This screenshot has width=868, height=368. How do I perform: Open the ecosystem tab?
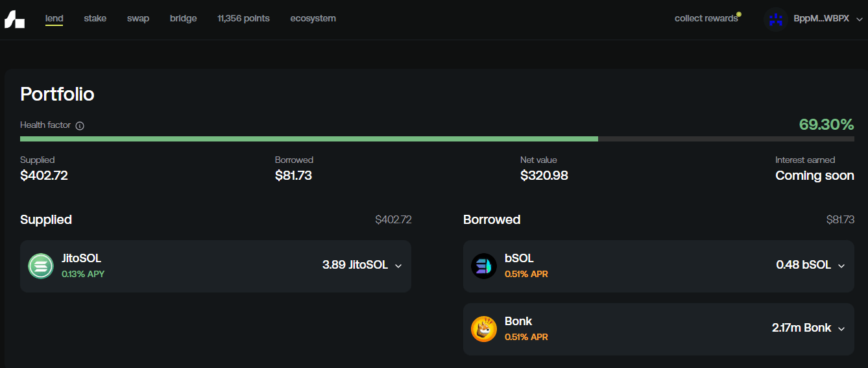coord(313,18)
